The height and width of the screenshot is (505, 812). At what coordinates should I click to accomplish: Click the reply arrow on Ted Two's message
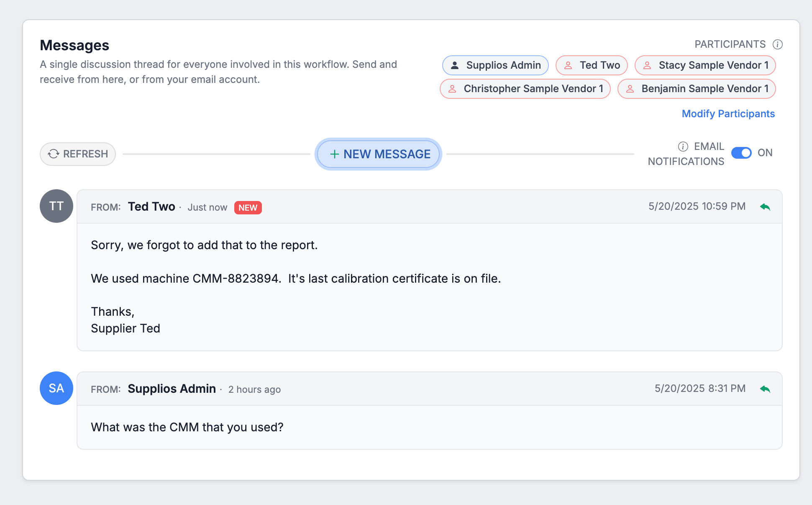click(x=765, y=206)
